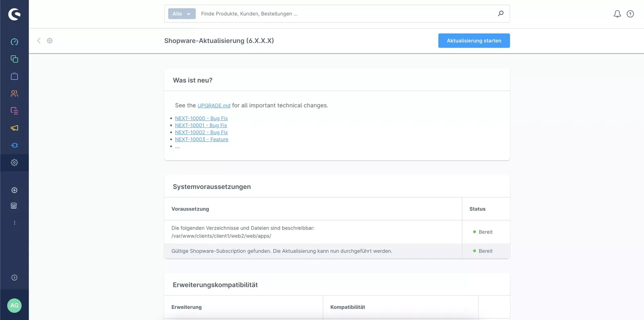644x320 pixels.
Task: Click the circled plus sidebar icon
Action: 14,190
